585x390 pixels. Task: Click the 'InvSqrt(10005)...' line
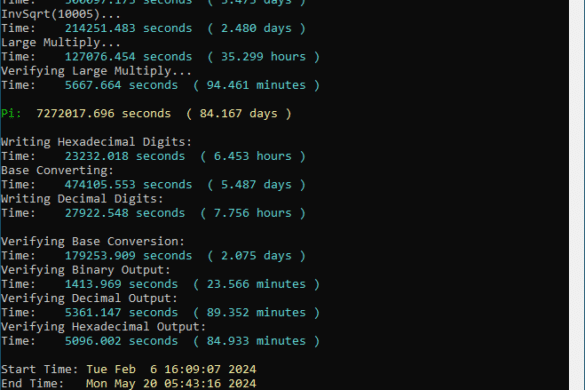61,14
